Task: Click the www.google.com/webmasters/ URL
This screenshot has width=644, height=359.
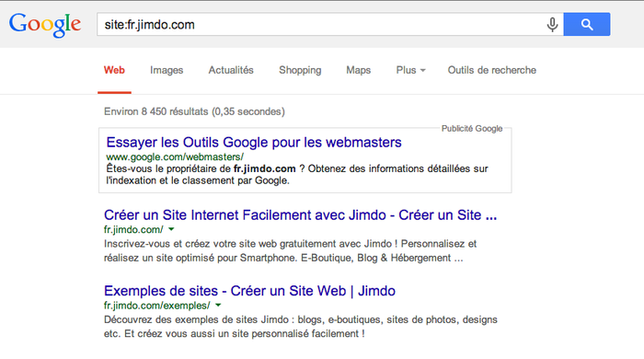Action: click(x=175, y=156)
